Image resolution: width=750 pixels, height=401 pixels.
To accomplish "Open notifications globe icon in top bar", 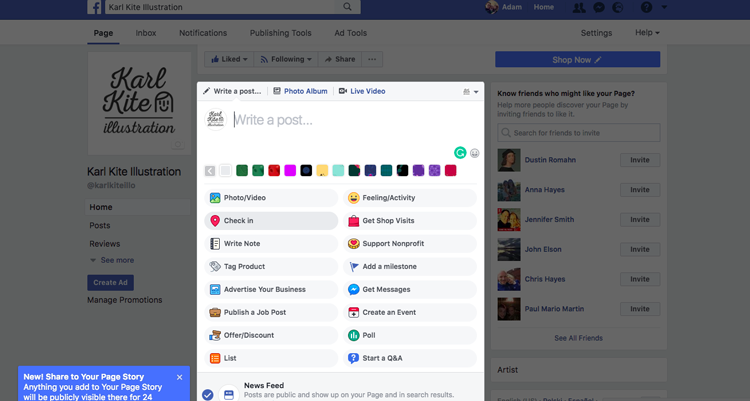I will [618, 7].
